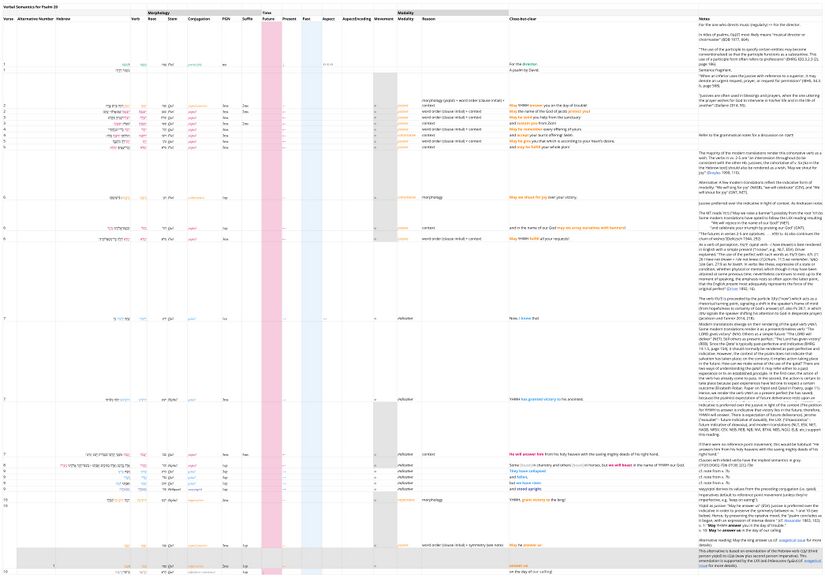Click the Movement column header

pos(384,19)
